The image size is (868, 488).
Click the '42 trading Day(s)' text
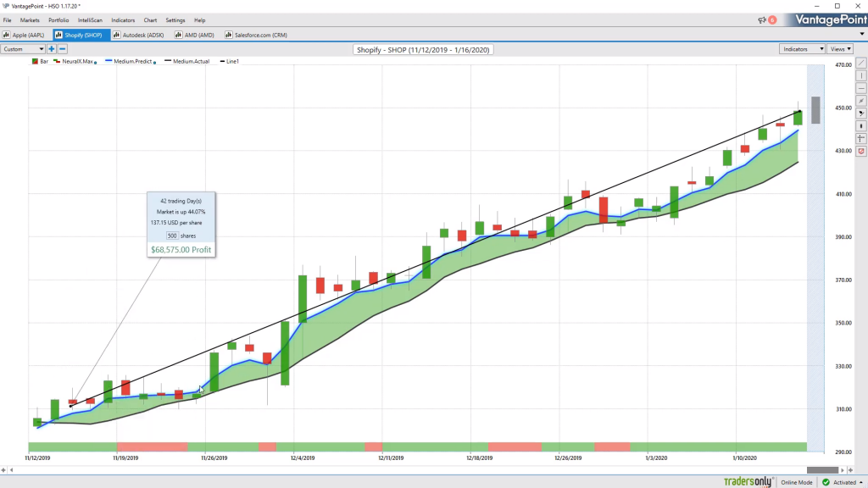(181, 202)
